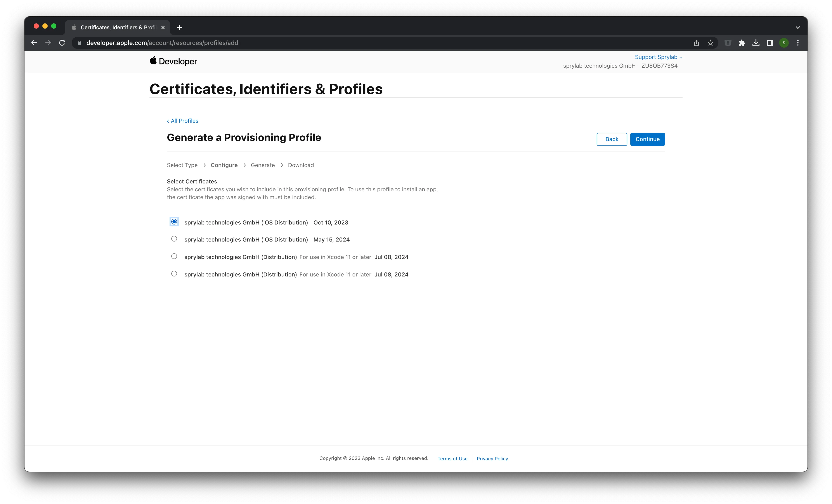Select the iOS Distribution Oct 10, 2023 certificate
Screen dimensions: 832x504
coord(174,222)
